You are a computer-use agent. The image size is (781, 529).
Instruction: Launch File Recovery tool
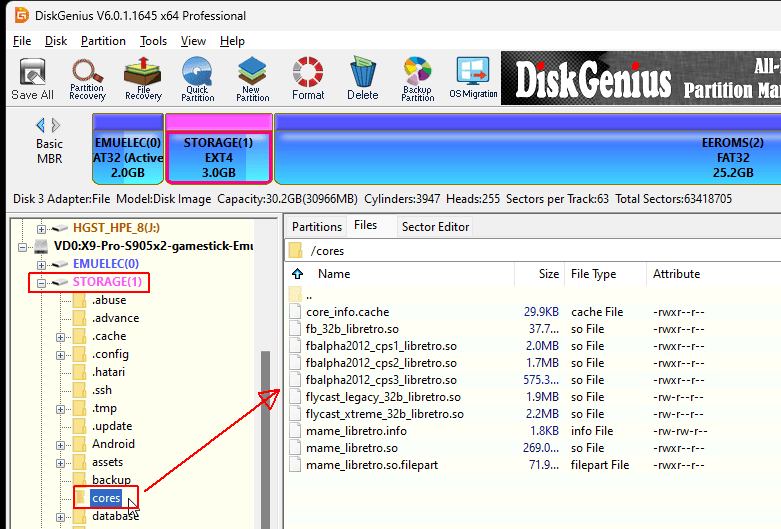coord(143,79)
